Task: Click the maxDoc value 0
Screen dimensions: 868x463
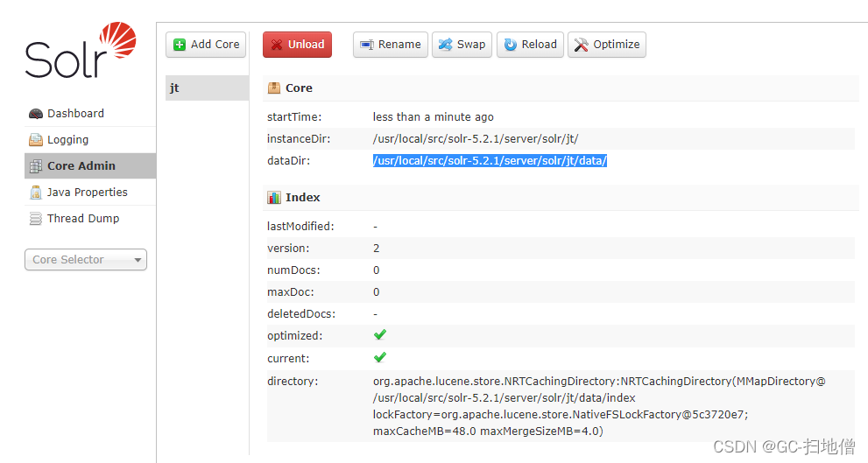Action: point(377,292)
